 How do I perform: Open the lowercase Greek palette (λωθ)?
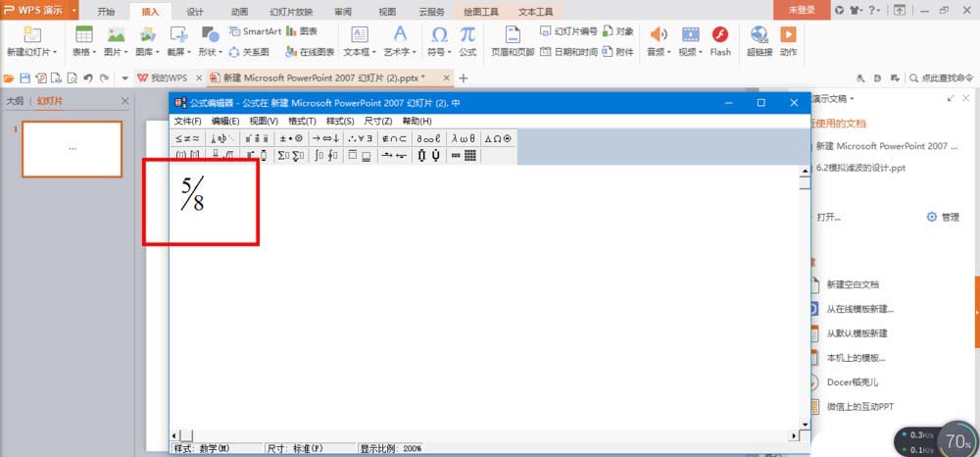(x=464, y=139)
